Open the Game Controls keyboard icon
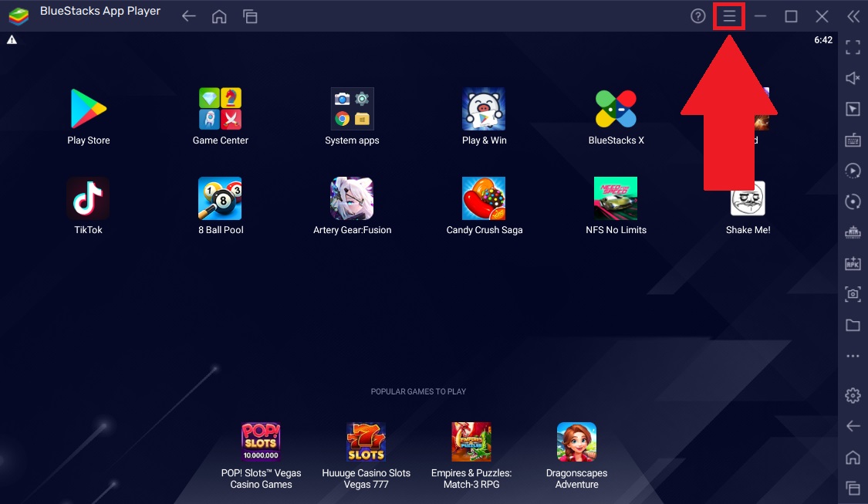This screenshot has width=868, height=504. pos(853,140)
